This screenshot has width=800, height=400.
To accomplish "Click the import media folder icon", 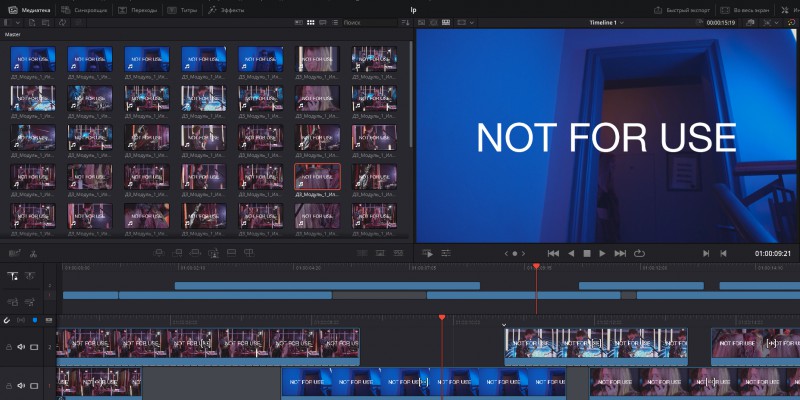I will pos(46,22).
